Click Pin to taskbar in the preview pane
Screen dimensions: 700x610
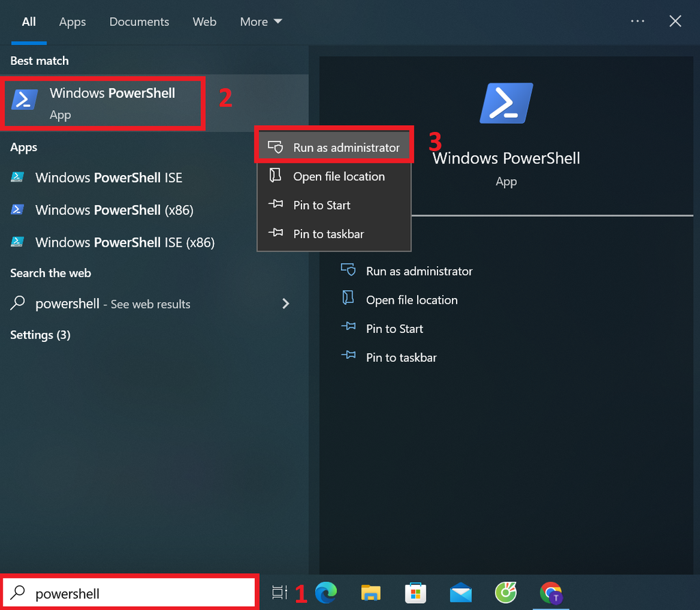[x=401, y=358]
